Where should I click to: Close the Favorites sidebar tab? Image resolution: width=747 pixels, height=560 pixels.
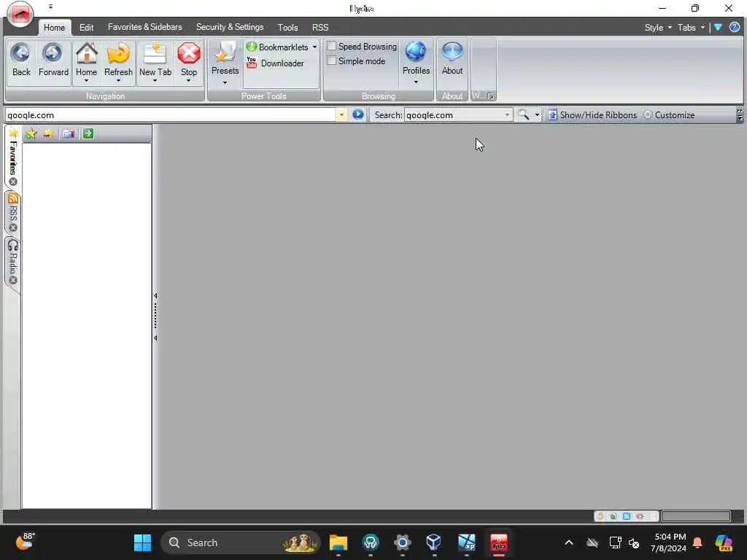click(x=13, y=182)
